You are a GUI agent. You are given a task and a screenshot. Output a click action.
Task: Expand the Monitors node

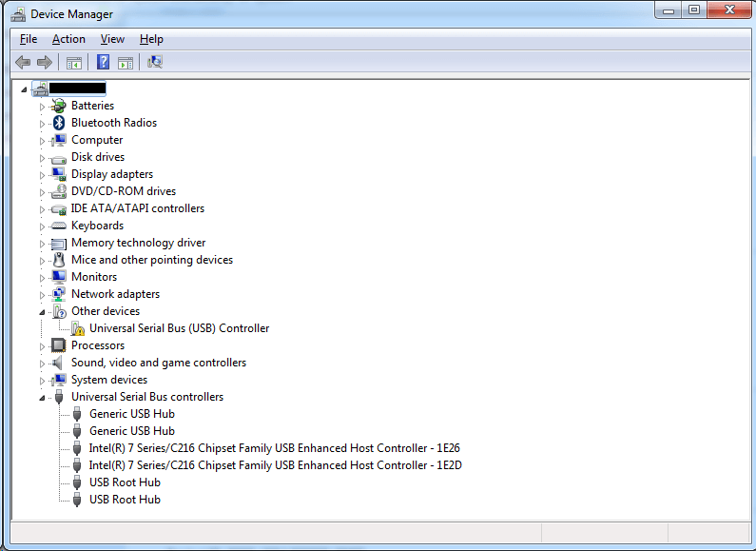[x=42, y=278]
